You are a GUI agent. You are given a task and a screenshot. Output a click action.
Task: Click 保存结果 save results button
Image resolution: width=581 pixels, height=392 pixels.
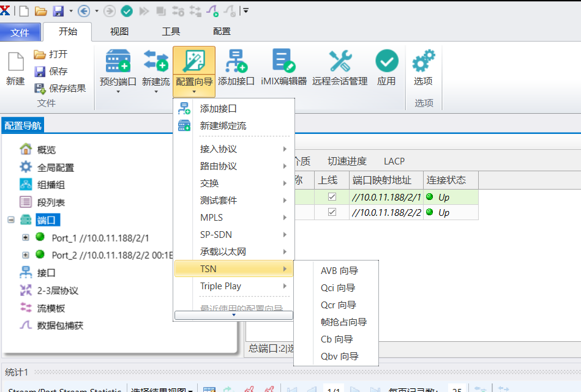tap(60, 88)
